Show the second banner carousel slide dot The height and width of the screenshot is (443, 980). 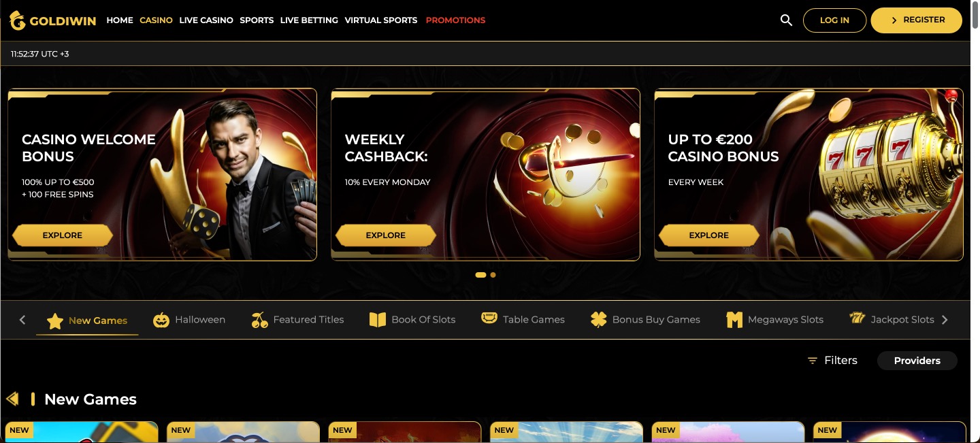[x=493, y=275]
